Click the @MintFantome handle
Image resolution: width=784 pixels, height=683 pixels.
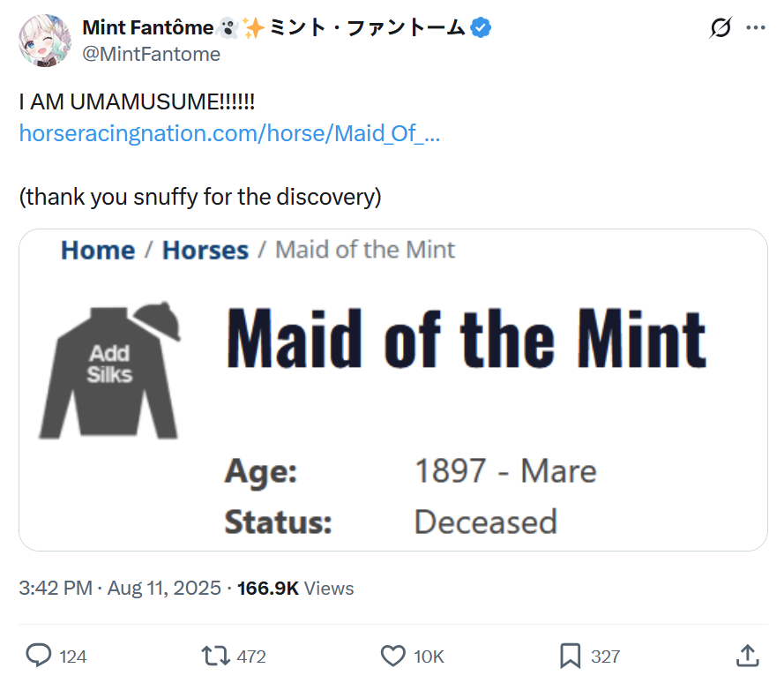pos(151,55)
